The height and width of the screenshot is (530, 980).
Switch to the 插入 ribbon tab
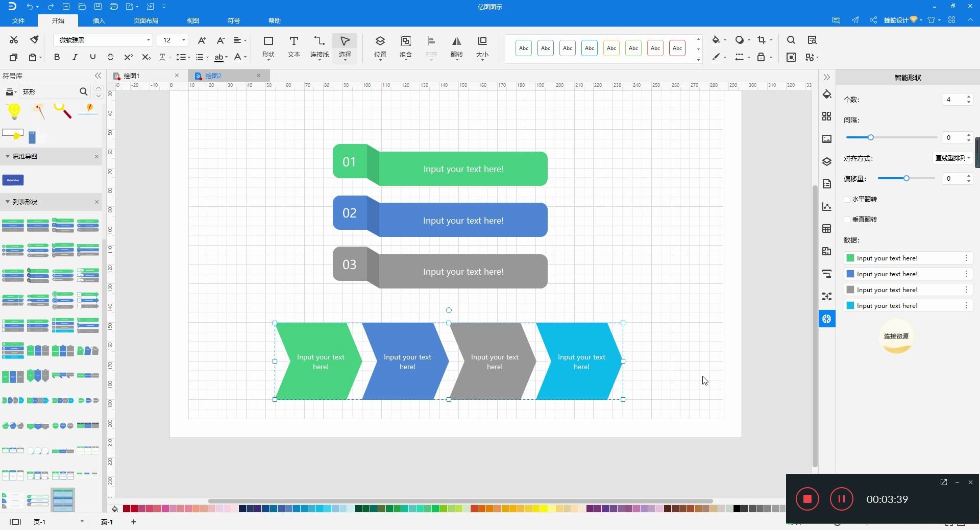point(99,20)
